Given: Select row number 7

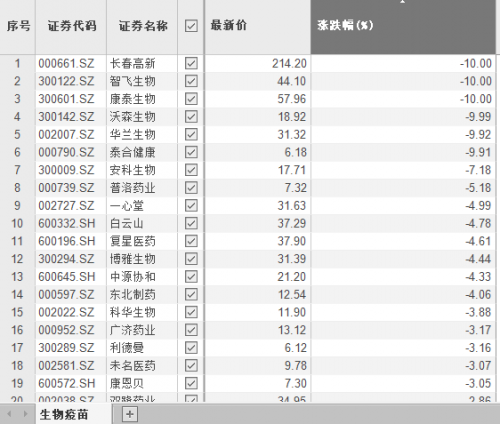Looking at the screenshot, I should pyautogui.click(x=18, y=170).
